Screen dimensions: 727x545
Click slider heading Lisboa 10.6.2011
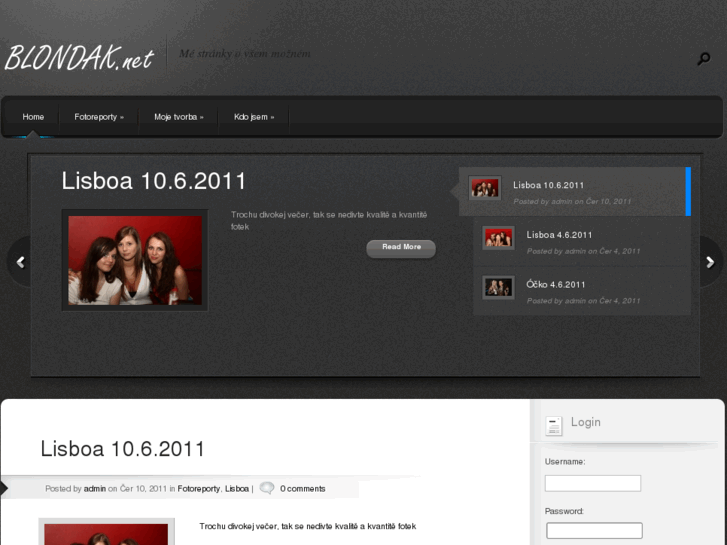click(153, 181)
